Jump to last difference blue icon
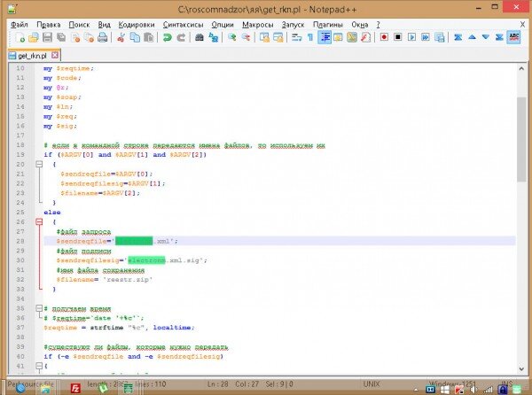This screenshot has width=532, height=395. (499, 37)
